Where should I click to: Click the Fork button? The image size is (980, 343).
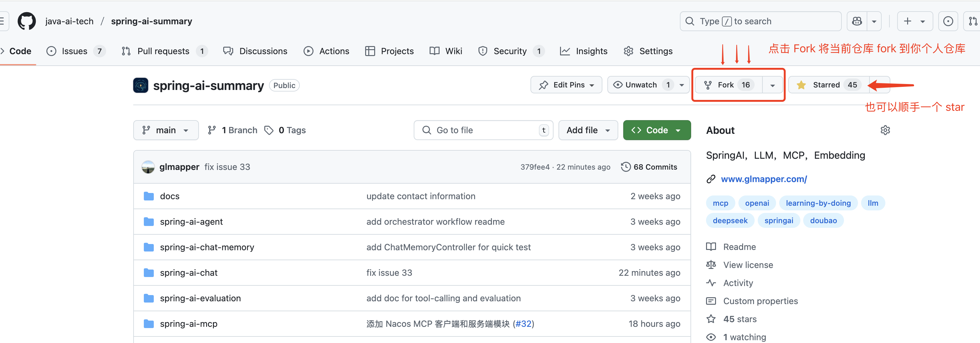coord(728,85)
